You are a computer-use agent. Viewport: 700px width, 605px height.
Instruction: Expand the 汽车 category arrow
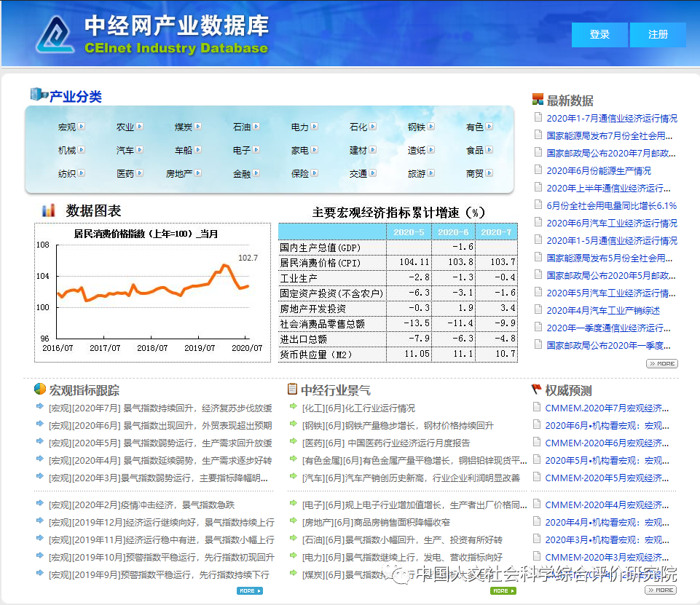pos(140,150)
